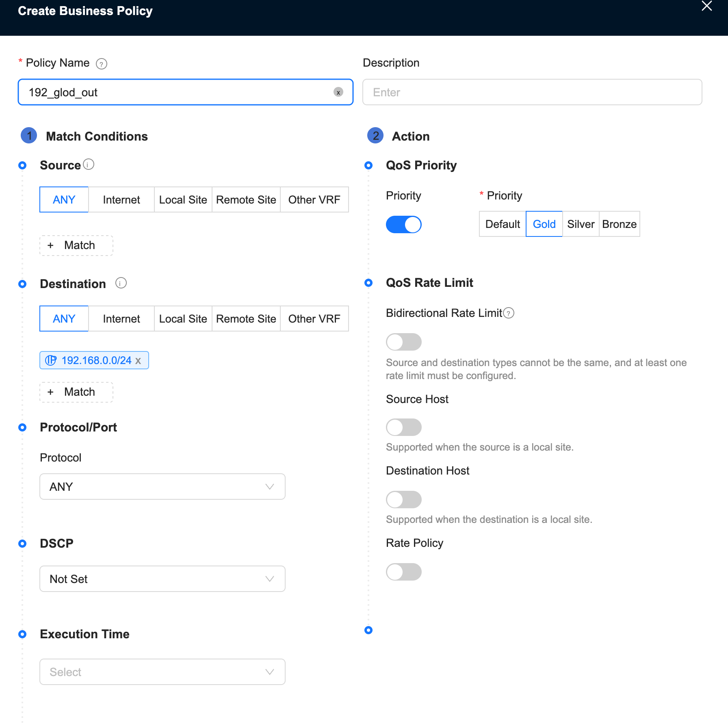Choose Bronze priority level
The height and width of the screenshot is (724, 728).
click(620, 224)
